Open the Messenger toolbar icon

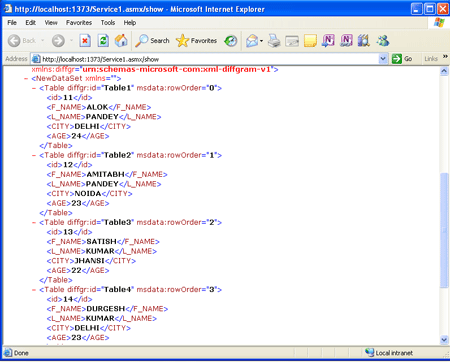tap(382, 41)
